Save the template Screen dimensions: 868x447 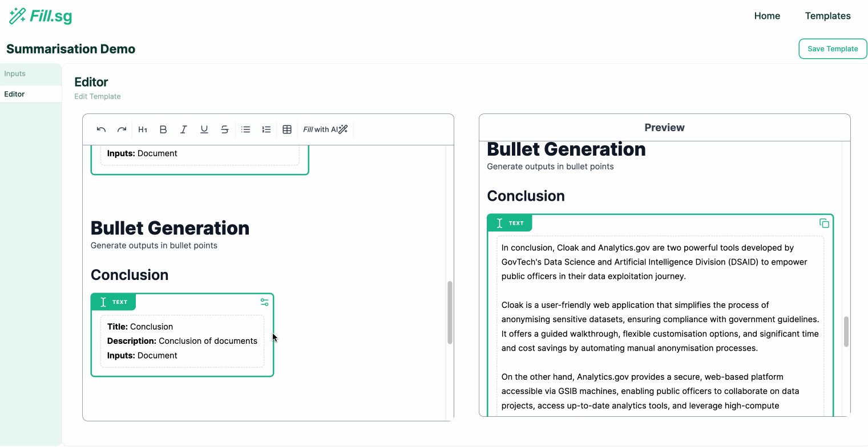[x=833, y=48]
